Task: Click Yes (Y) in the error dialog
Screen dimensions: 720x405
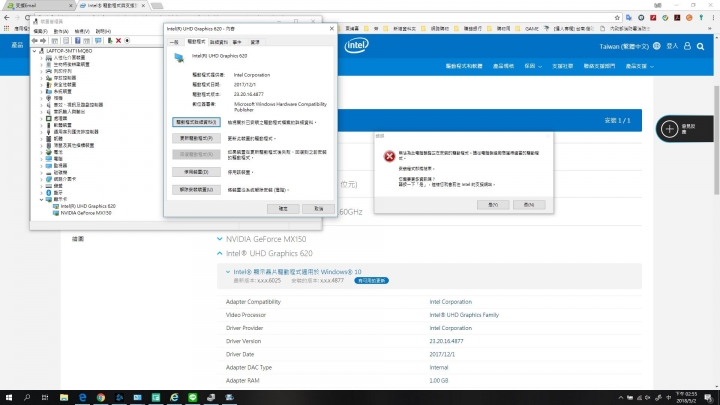Action: click(493, 205)
